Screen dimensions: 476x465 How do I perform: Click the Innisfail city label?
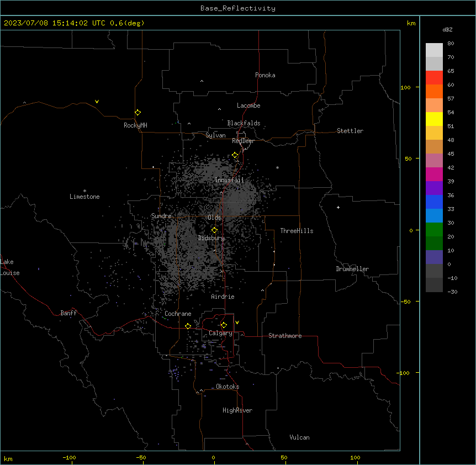229,180
